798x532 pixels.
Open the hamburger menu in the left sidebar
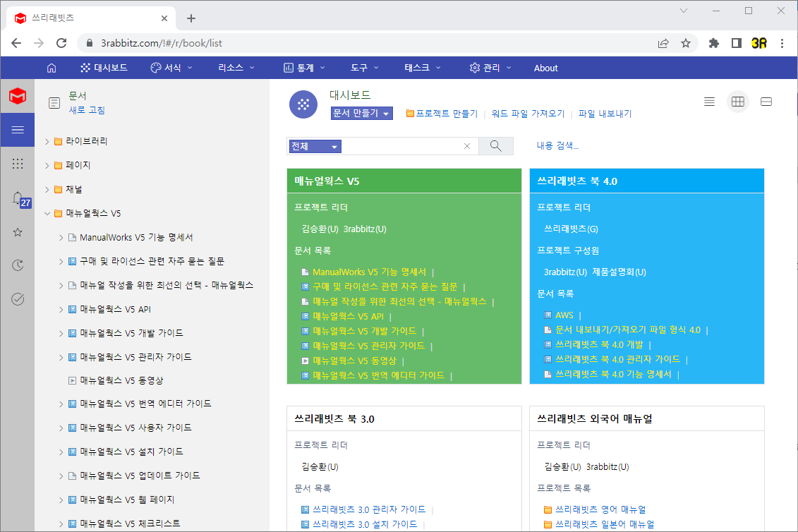[x=18, y=130]
